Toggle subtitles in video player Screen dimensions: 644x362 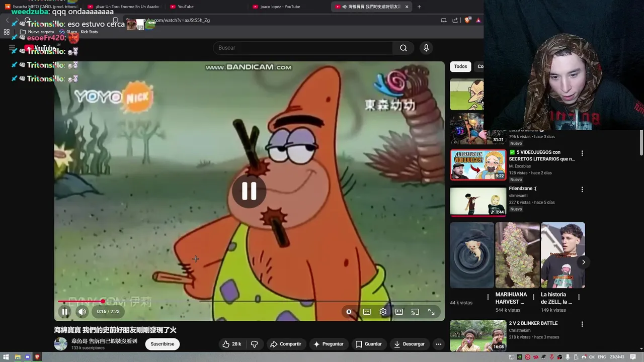[367, 312]
